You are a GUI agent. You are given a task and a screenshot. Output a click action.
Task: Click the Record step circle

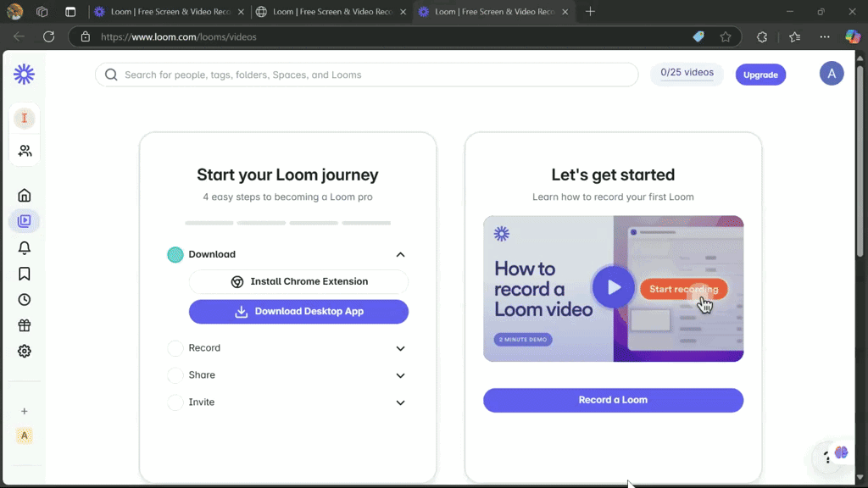[175, 348]
